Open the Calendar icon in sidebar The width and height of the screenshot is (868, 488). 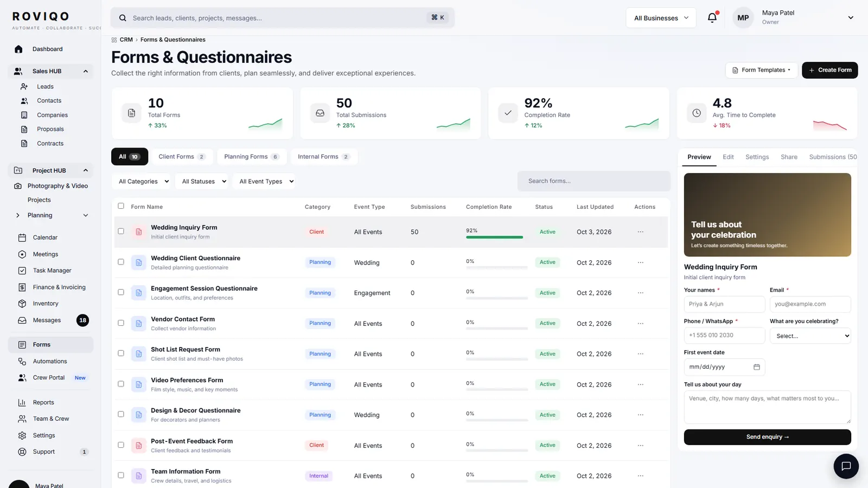pyautogui.click(x=22, y=237)
